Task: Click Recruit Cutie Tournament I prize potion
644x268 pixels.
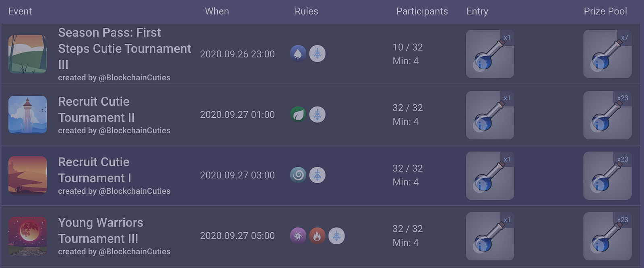Action: 607,176
